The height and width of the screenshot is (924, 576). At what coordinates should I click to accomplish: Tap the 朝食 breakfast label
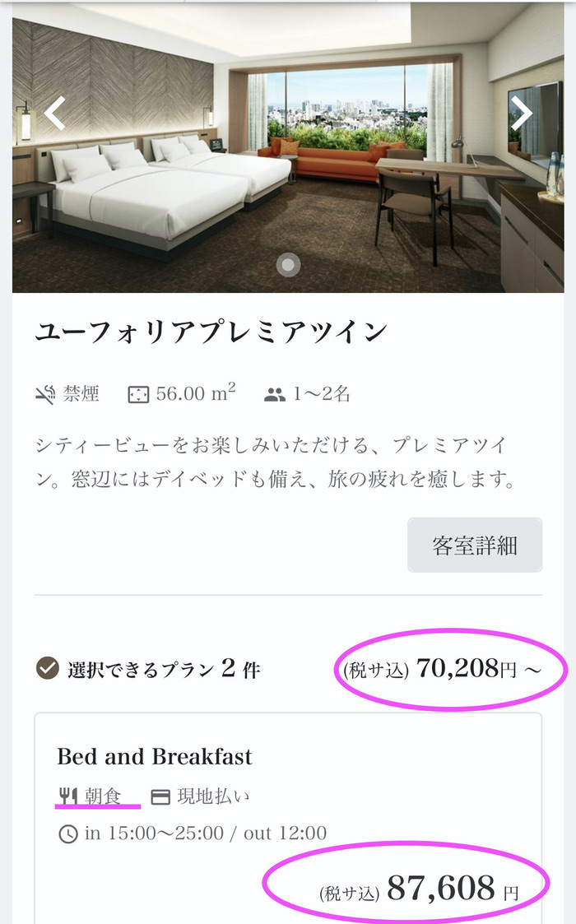(x=103, y=796)
